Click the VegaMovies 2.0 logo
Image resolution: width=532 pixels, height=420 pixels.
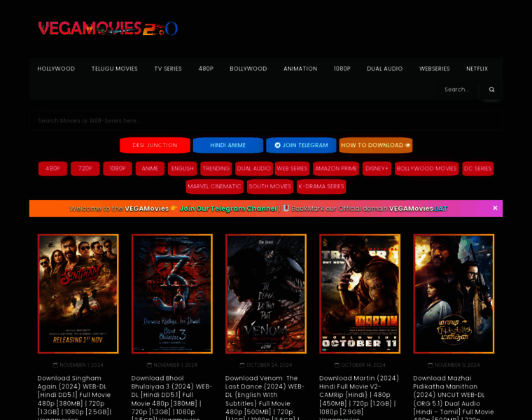point(108,28)
